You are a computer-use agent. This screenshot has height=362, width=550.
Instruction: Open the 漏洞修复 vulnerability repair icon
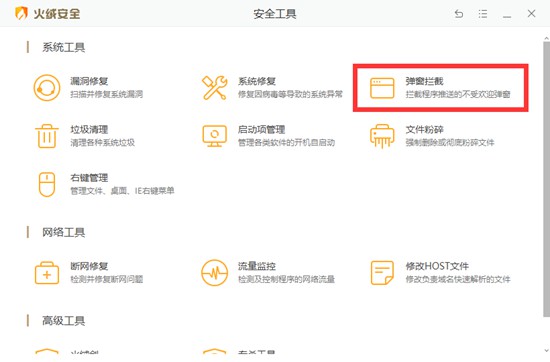[47, 88]
